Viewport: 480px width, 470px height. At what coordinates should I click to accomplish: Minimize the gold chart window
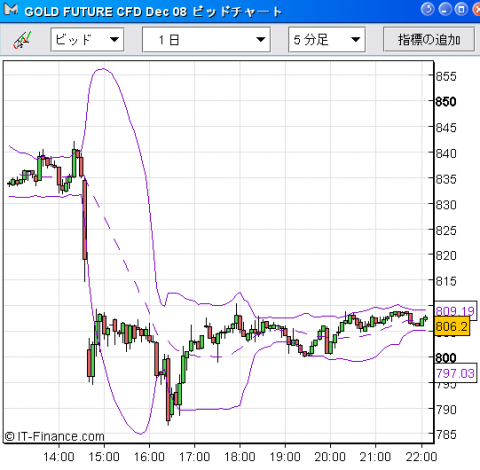pos(445,9)
